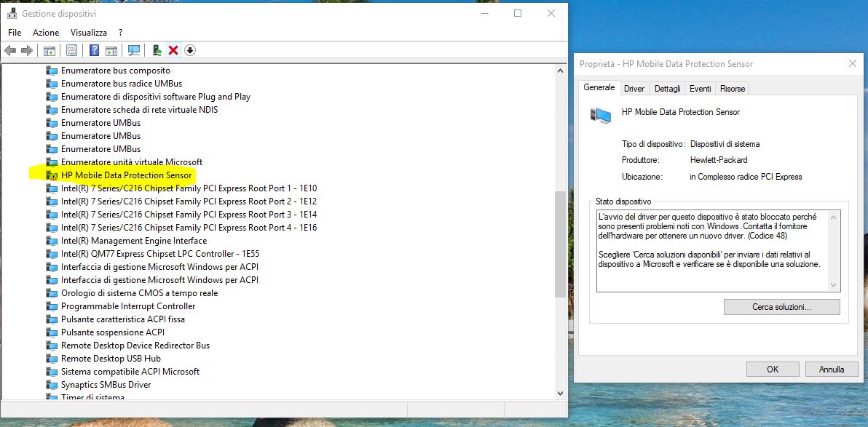Click the device icon of Synaptics SMBus Driver

[52, 384]
